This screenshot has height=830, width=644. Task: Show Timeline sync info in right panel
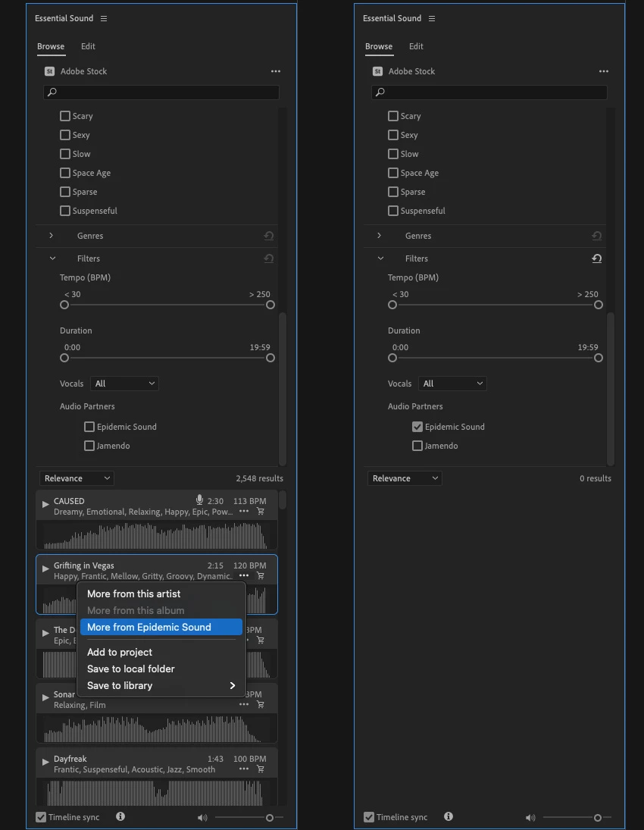449,817
